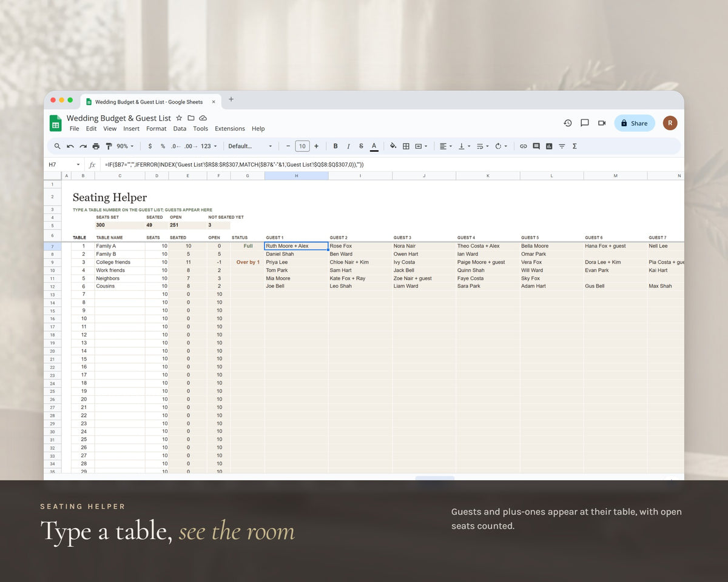Open the Format menu

pyautogui.click(x=156, y=129)
